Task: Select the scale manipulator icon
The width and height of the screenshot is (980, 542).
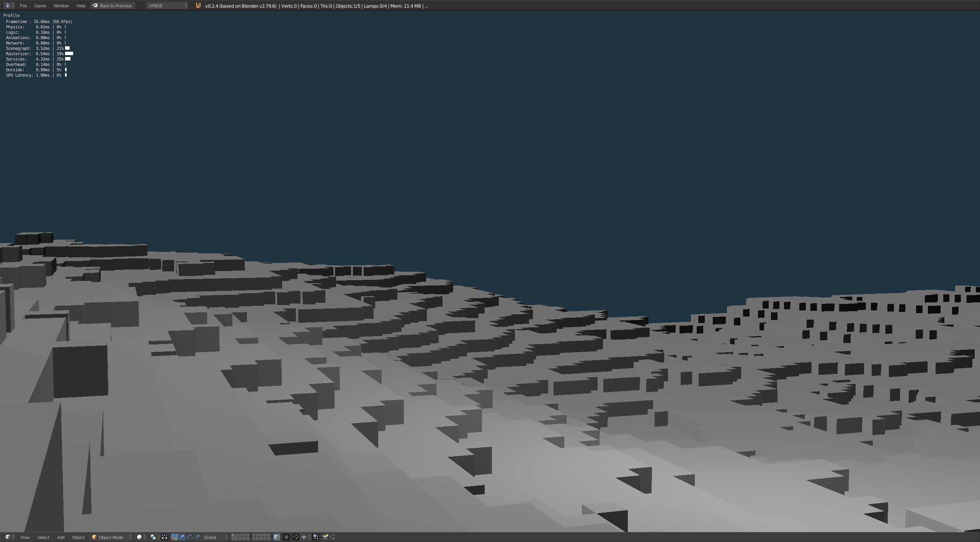Action: (x=197, y=537)
